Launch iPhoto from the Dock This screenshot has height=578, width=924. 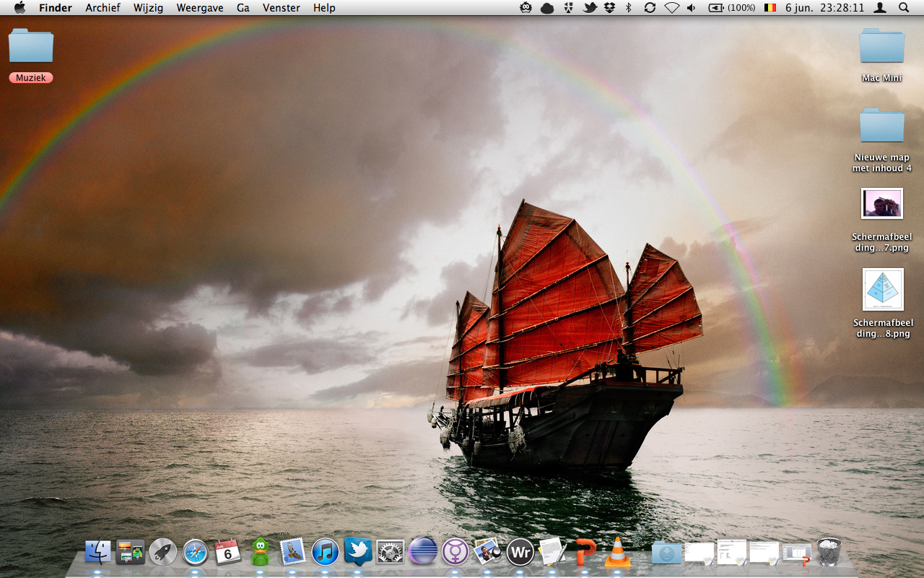click(x=488, y=553)
